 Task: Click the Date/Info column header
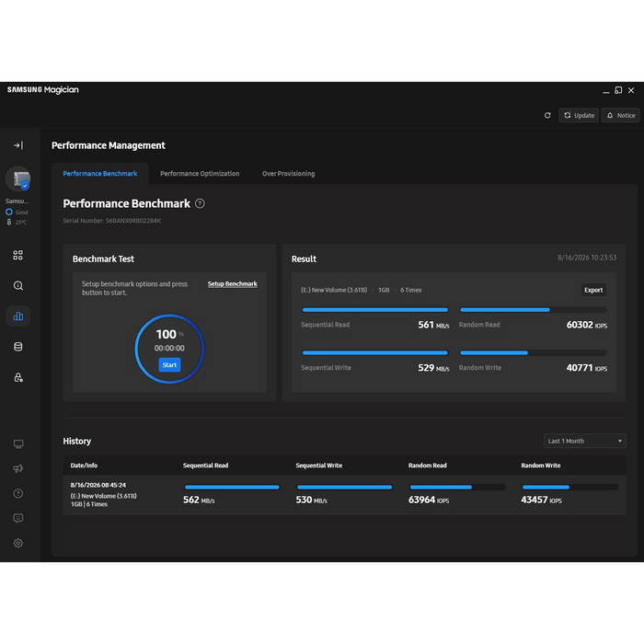(x=84, y=466)
